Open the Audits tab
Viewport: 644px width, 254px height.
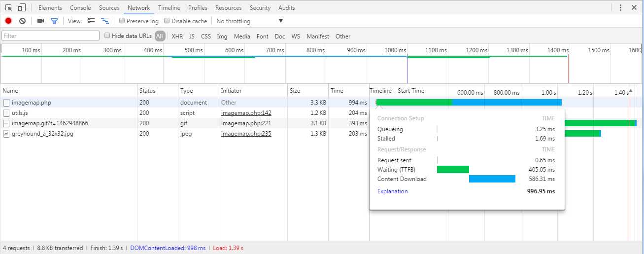[x=287, y=8]
